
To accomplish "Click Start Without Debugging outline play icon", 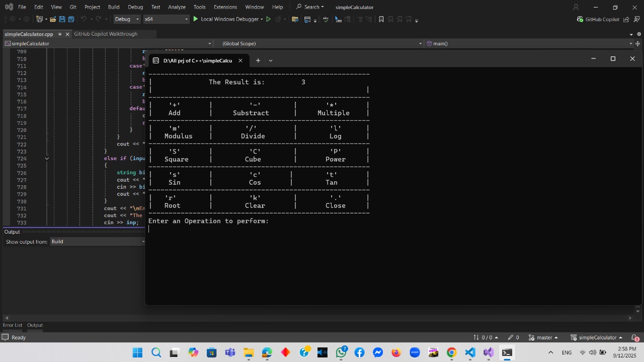I will (x=268, y=19).
